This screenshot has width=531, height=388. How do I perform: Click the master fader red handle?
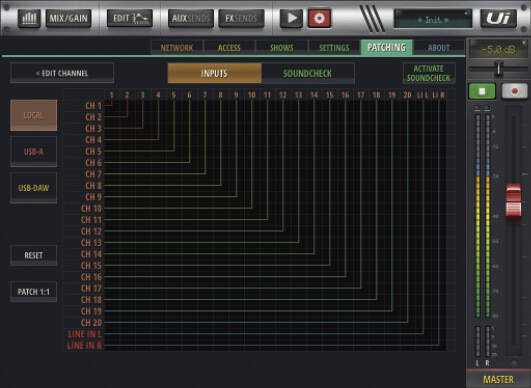tap(513, 200)
